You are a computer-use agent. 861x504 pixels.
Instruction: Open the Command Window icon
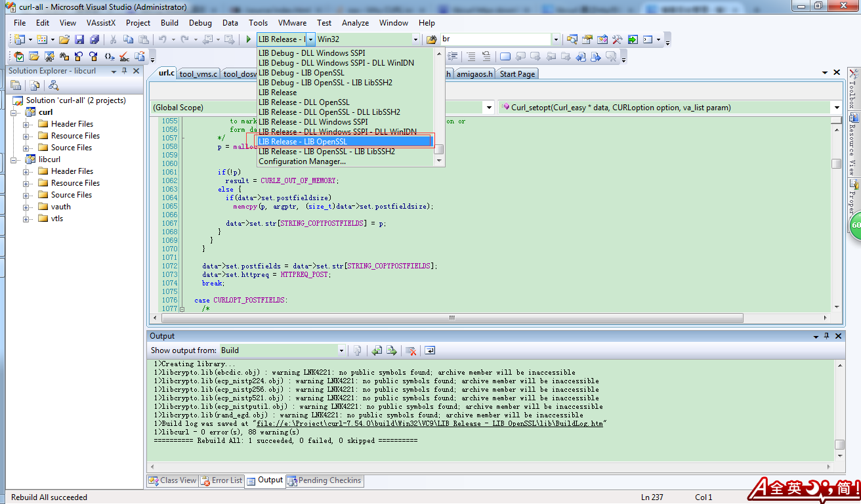point(648,39)
